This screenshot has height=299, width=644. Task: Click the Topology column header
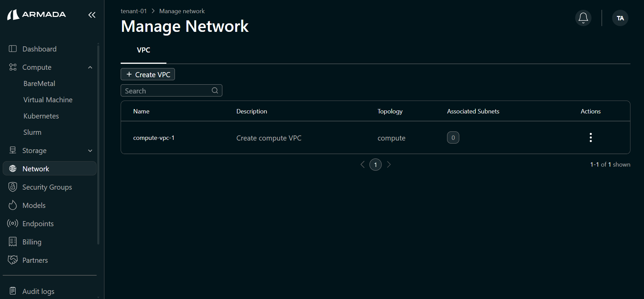coord(390,111)
